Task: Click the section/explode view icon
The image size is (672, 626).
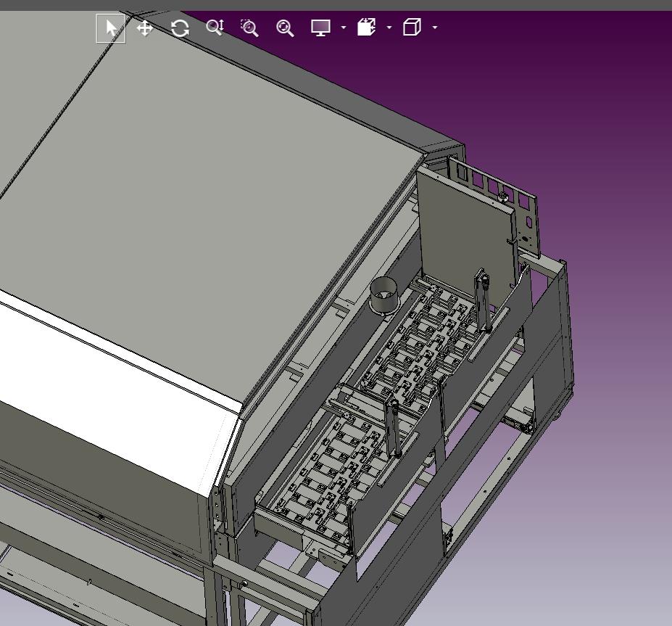Action: pyautogui.click(x=366, y=28)
